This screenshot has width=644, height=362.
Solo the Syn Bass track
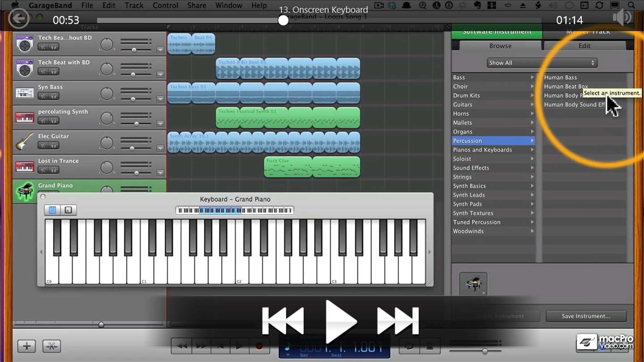click(54, 96)
